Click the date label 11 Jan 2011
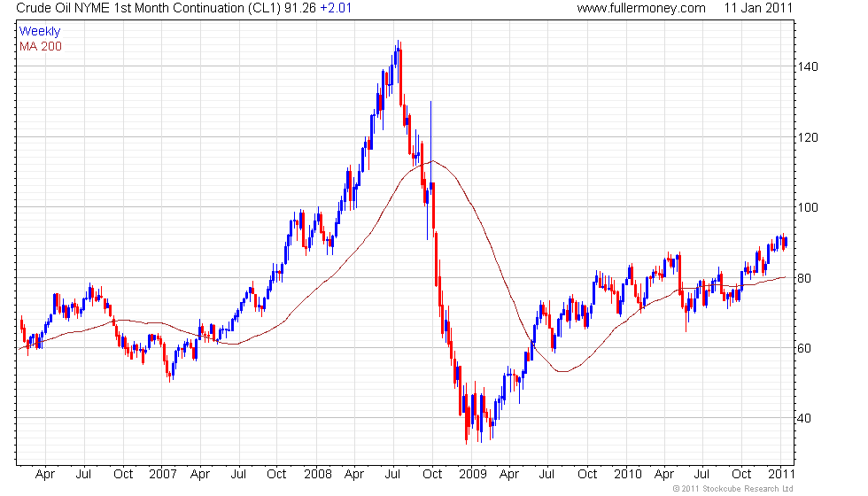Image resolution: width=868 pixels, height=496 pixels. click(x=758, y=8)
